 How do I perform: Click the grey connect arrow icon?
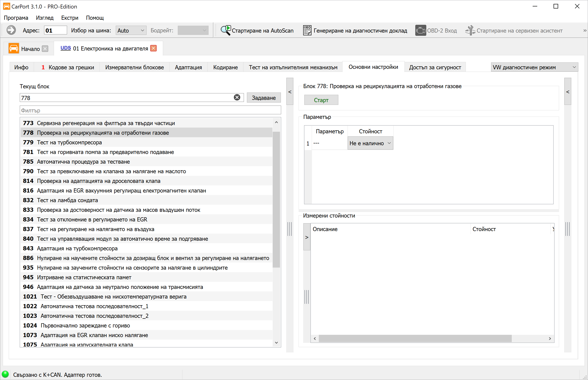point(11,30)
